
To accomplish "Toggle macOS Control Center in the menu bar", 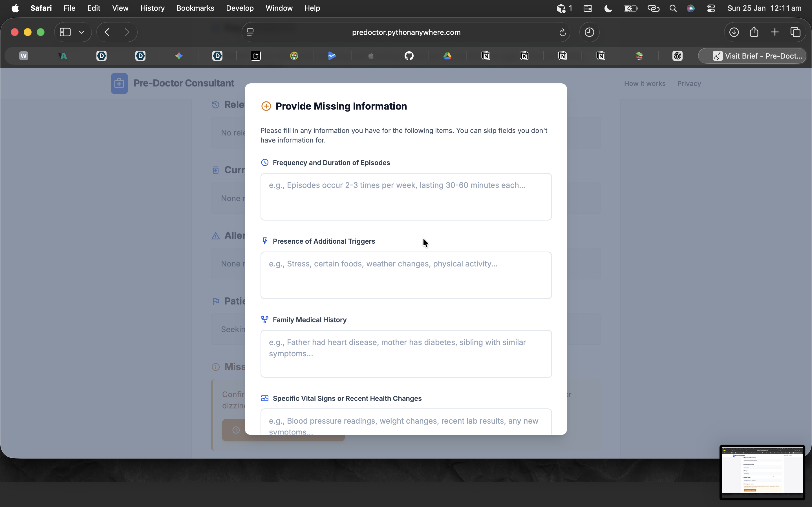I will (711, 8).
